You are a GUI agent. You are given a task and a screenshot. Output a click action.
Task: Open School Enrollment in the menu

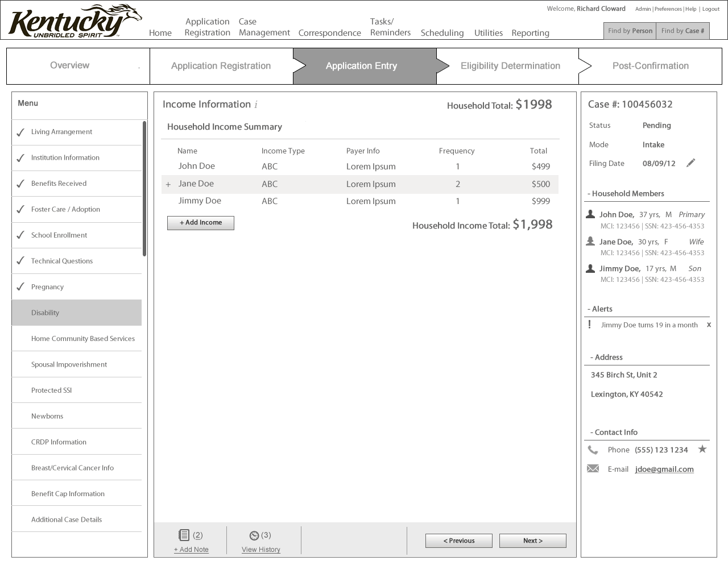[x=77, y=235]
